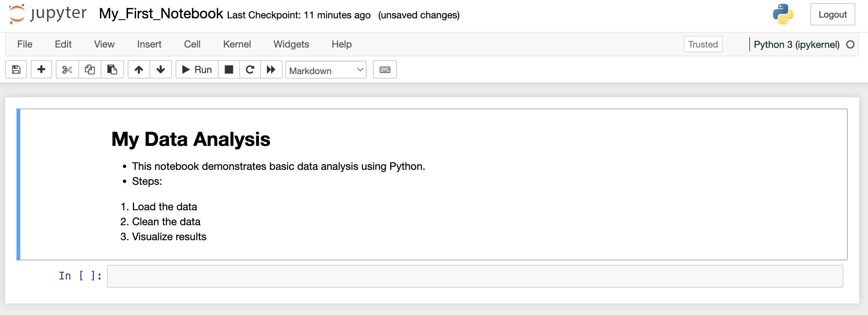Insert a new cell with the plus icon
This screenshot has height=315, width=868.
[x=41, y=70]
